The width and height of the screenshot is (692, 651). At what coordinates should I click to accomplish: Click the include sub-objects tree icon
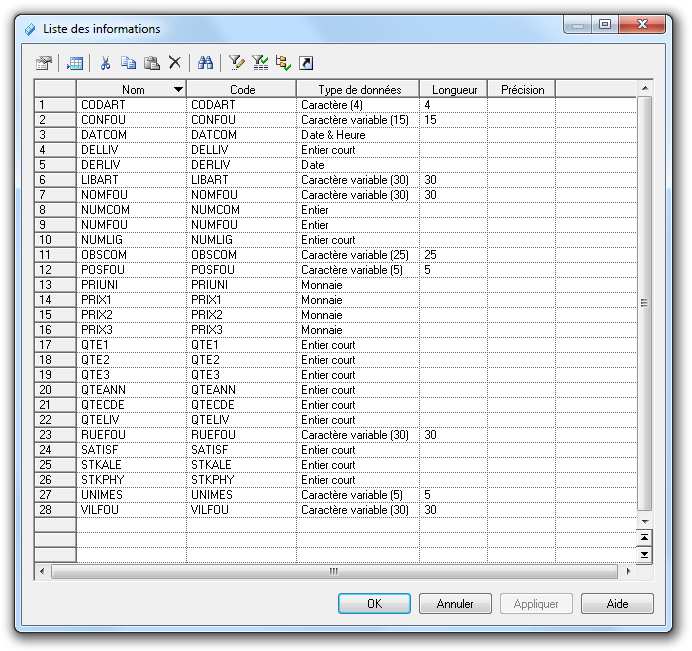[283, 63]
